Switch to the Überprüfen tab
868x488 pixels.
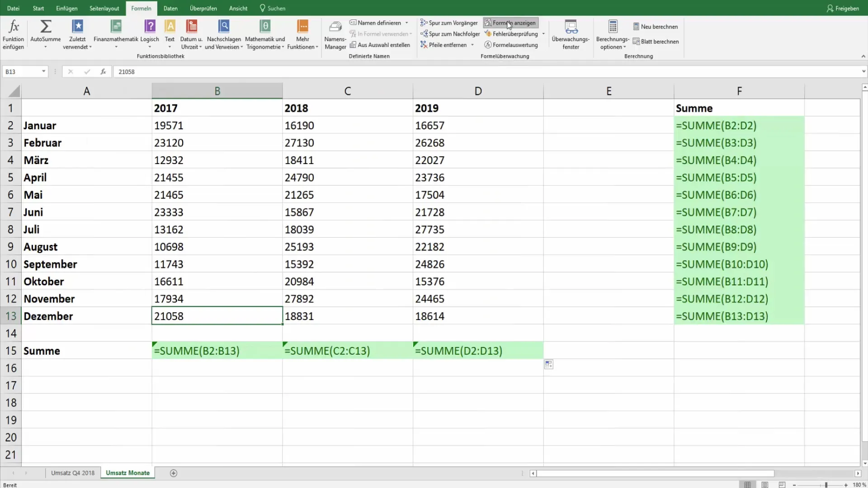click(203, 8)
